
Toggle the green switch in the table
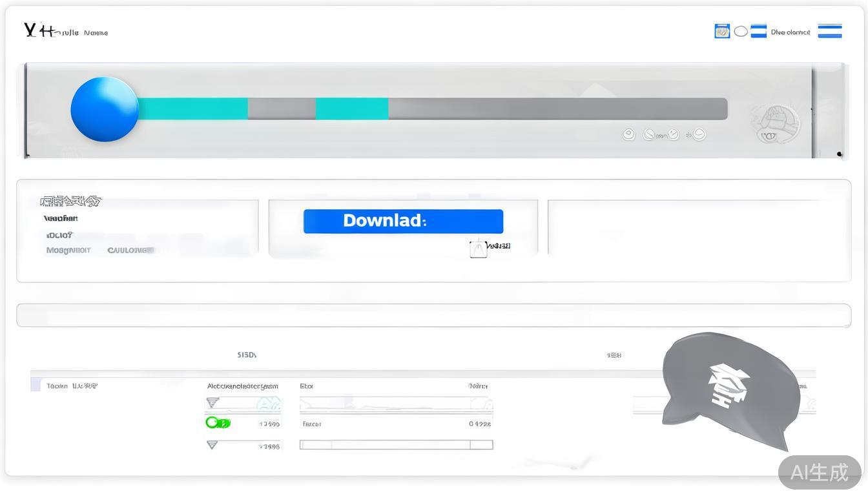(218, 423)
